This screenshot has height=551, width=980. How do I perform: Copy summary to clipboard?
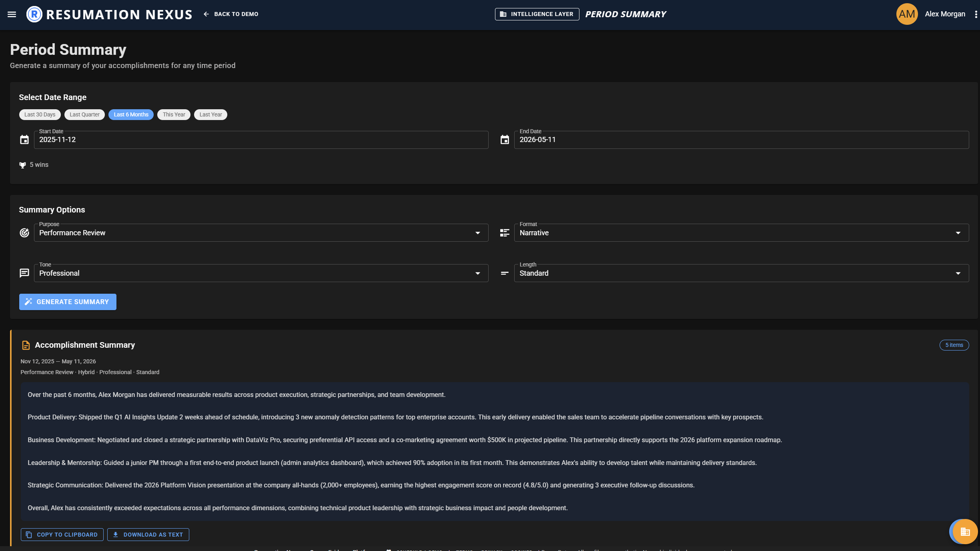tap(62, 535)
